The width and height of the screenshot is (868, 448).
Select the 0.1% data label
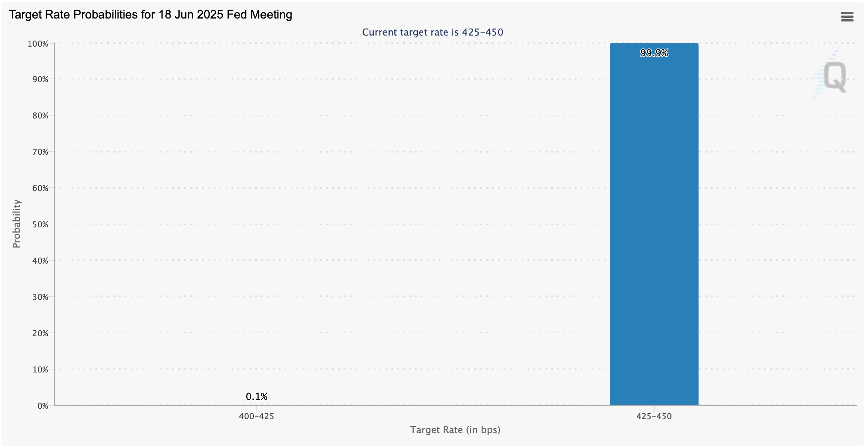click(x=256, y=397)
